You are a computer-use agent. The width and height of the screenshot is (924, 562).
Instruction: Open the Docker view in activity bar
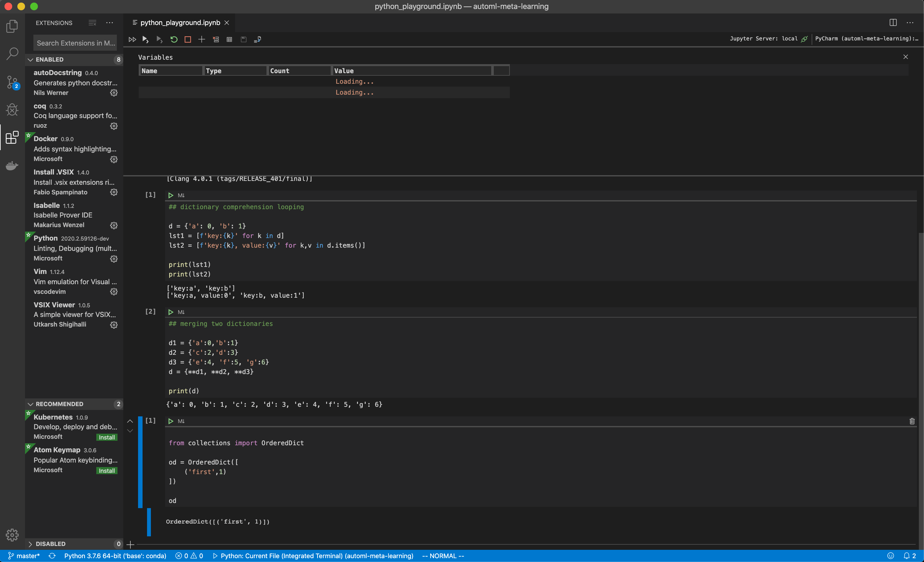(12, 165)
